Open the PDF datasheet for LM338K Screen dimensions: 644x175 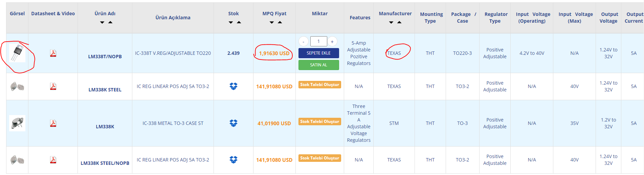click(x=53, y=123)
